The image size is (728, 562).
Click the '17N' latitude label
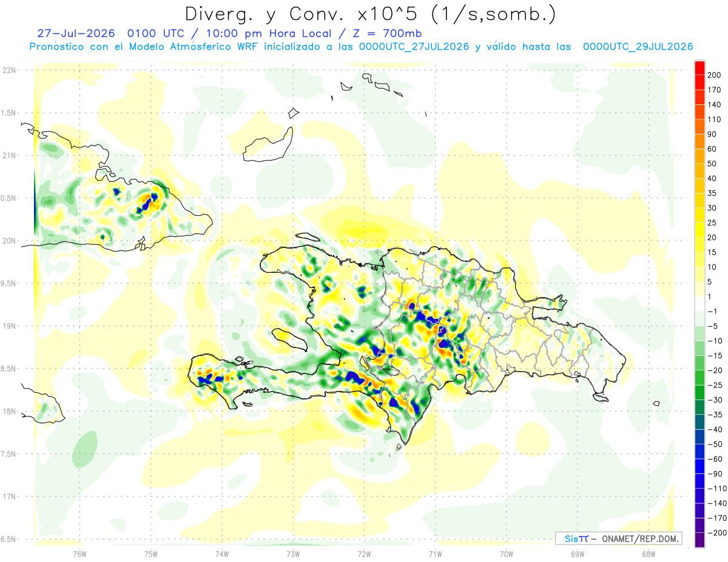[10, 497]
